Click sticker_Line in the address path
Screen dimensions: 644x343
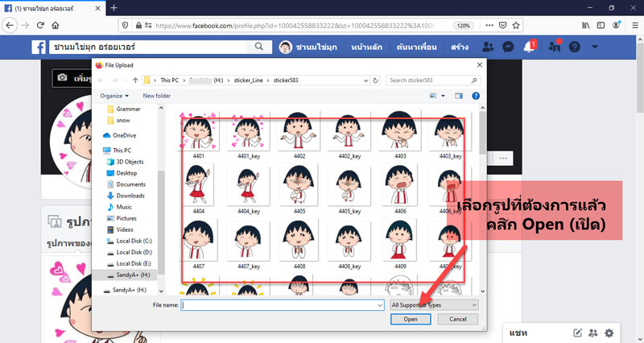(x=249, y=81)
